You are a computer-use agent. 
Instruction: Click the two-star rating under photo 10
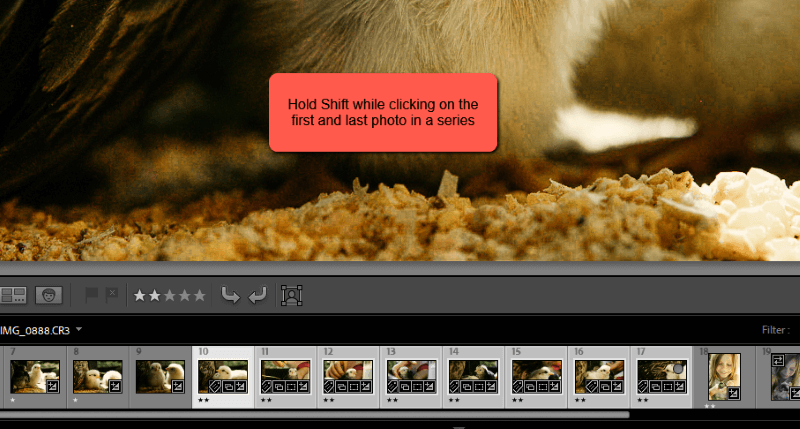pos(204,400)
